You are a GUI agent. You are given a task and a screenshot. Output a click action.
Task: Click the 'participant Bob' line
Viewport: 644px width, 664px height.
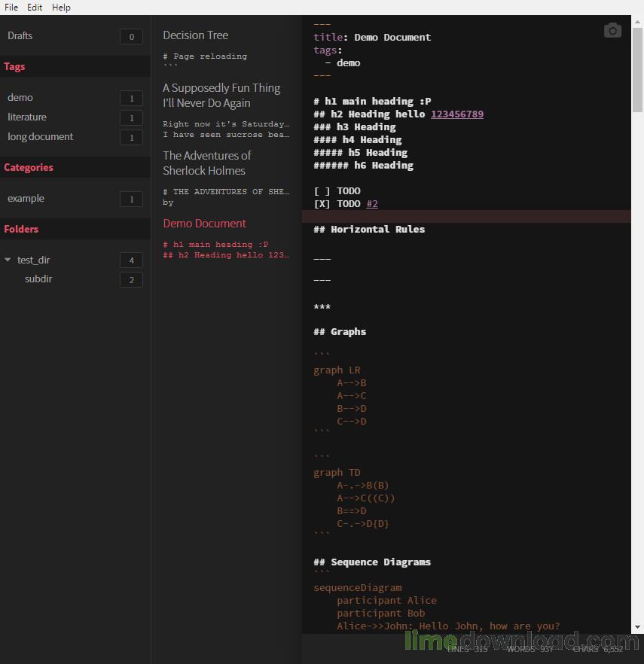click(x=380, y=613)
